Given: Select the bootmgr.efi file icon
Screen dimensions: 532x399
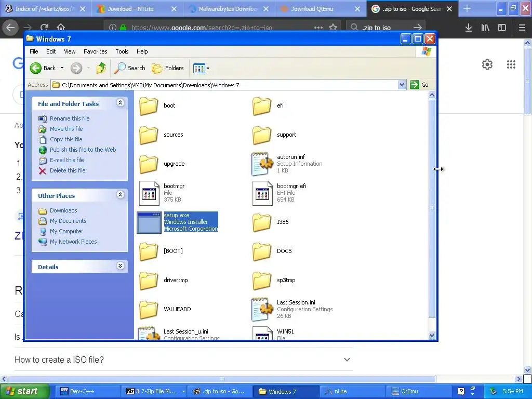Looking at the screenshot, I should click(262, 193).
